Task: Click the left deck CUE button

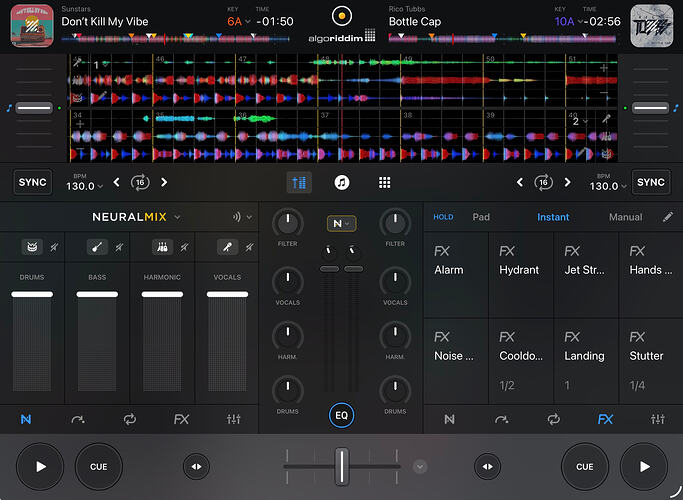Action: pyautogui.click(x=99, y=467)
